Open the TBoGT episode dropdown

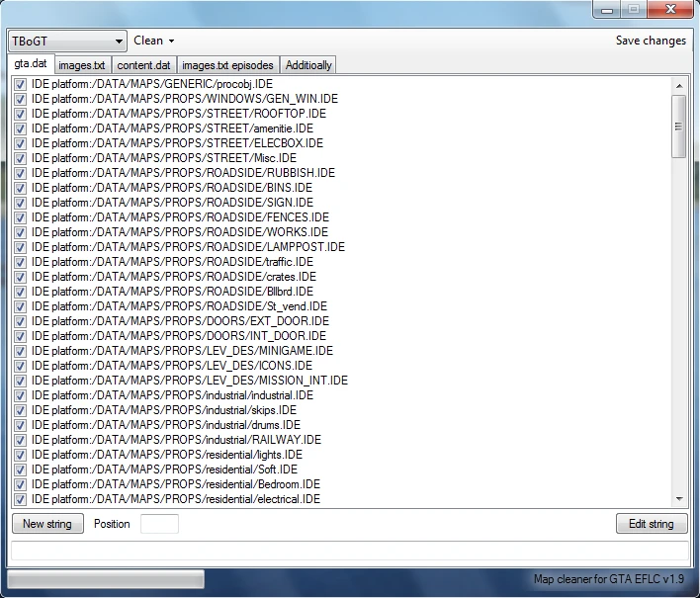coord(67,42)
